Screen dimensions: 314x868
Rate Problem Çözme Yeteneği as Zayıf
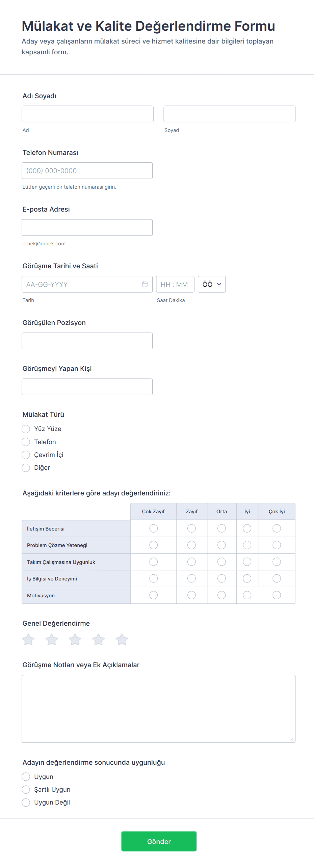(191, 545)
